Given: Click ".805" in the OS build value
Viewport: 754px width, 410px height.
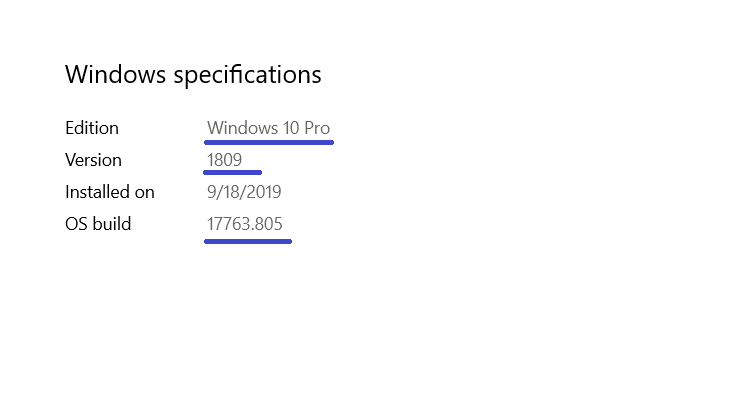Looking at the screenshot, I should click(x=268, y=224).
